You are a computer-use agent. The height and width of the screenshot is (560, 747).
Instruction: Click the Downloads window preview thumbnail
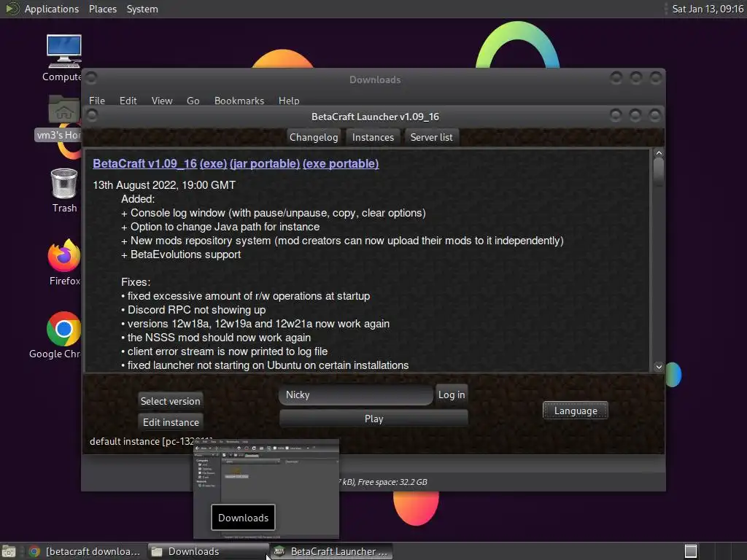(266, 488)
